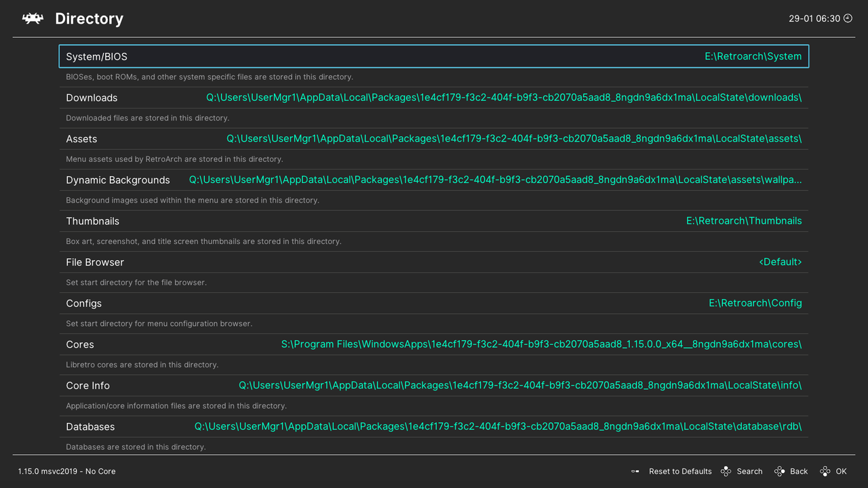Click the Search label in footer
The height and width of the screenshot is (488, 868).
click(749, 471)
